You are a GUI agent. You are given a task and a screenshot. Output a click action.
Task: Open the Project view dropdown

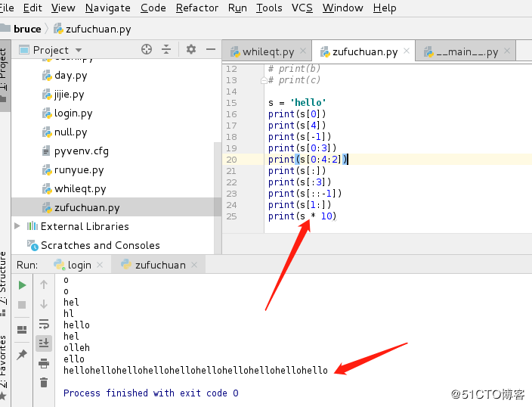tap(52, 50)
